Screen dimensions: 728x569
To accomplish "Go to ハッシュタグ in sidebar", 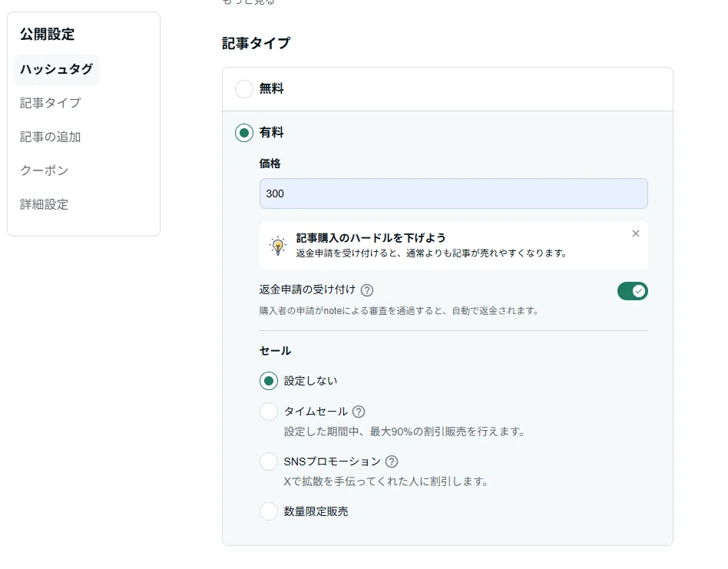I will [57, 69].
